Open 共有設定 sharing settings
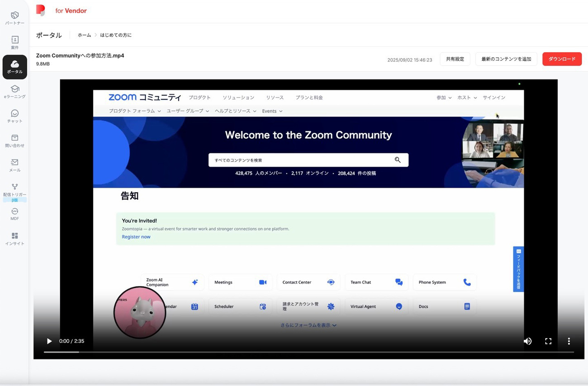The width and height of the screenshot is (588, 386). [x=455, y=59]
